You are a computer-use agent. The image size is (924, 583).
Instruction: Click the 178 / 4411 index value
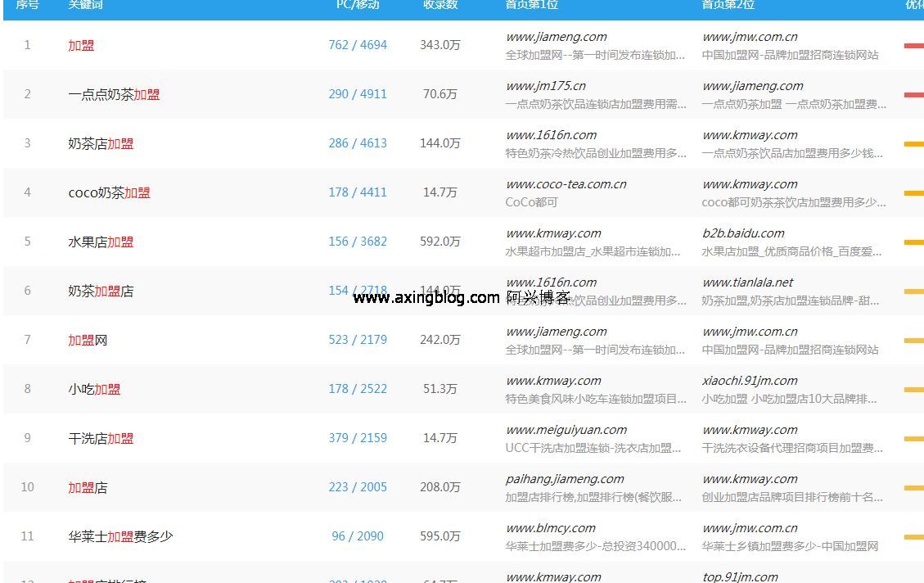(x=358, y=192)
